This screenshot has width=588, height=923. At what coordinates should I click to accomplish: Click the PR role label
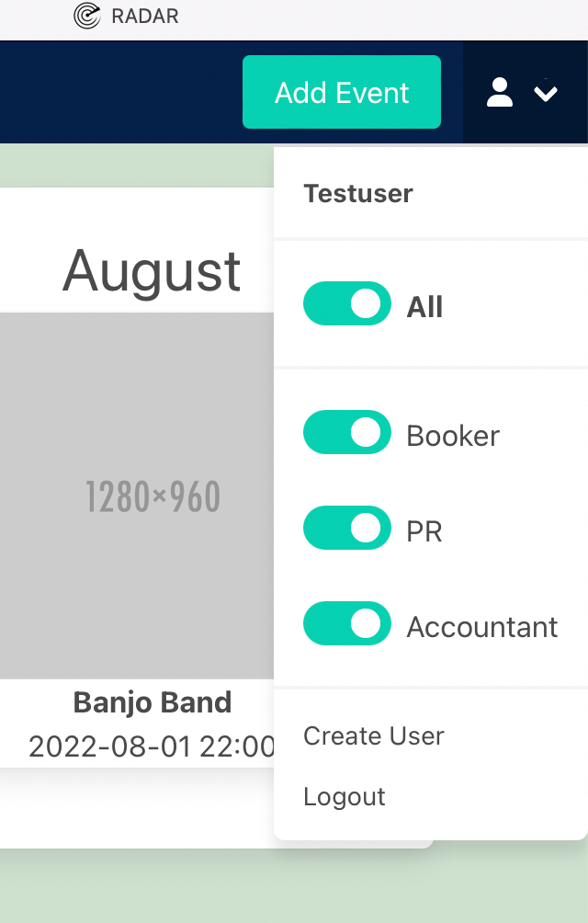click(424, 531)
